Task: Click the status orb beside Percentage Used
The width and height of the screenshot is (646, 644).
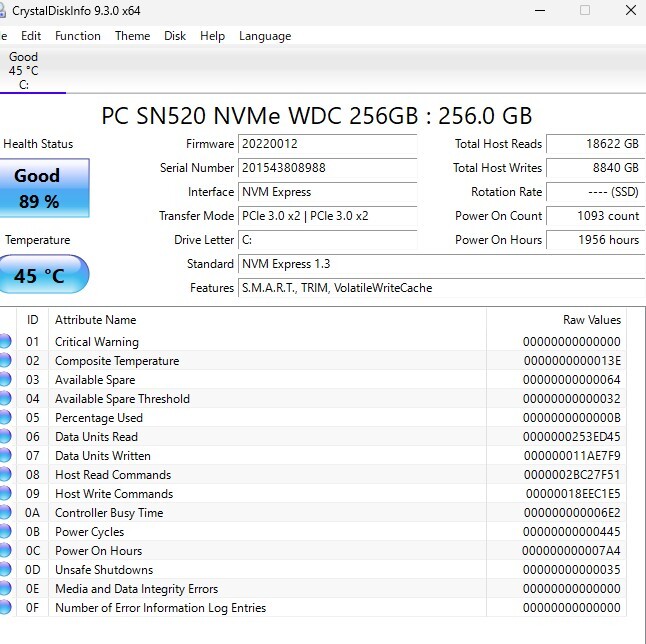Action: click(5, 418)
